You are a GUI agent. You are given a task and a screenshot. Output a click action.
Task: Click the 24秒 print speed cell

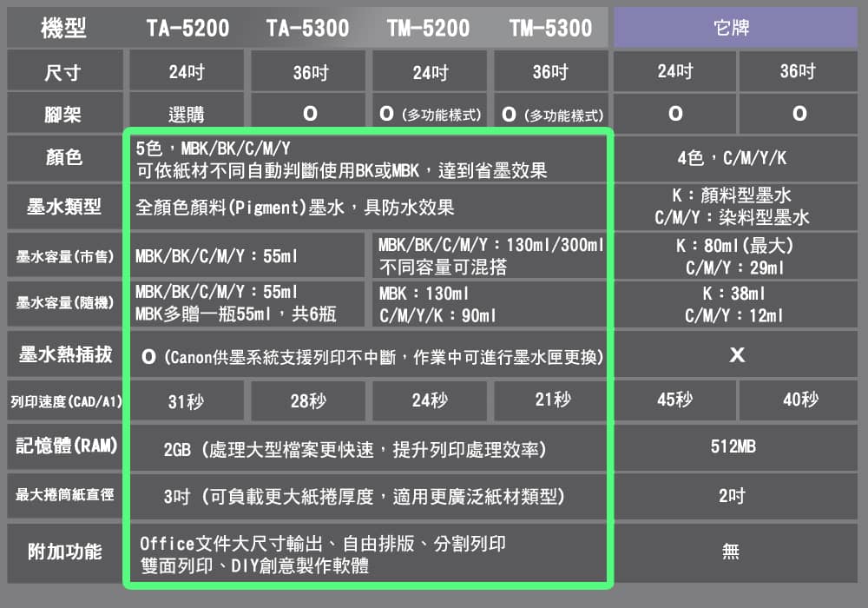(x=430, y=401)
